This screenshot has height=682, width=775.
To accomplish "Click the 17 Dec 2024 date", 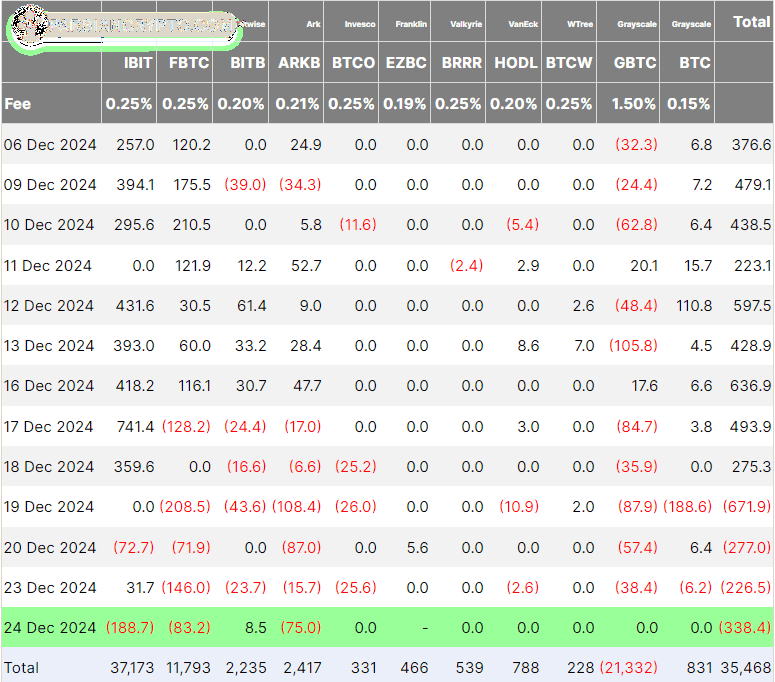I will [48, 427].
